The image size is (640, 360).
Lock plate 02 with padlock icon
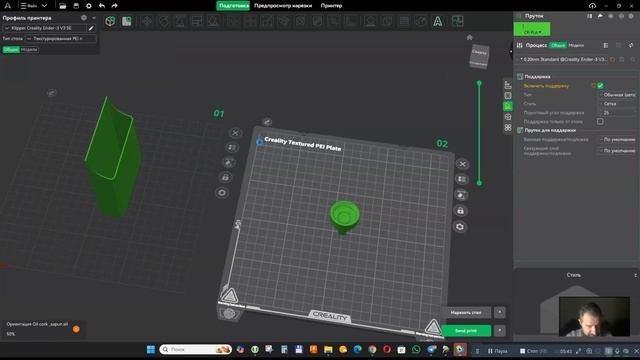coord(460,211)
